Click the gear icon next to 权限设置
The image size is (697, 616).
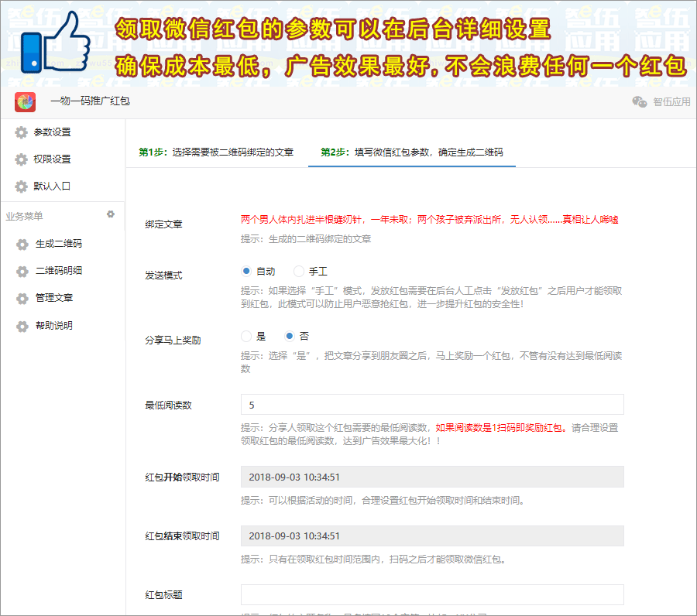21,159
